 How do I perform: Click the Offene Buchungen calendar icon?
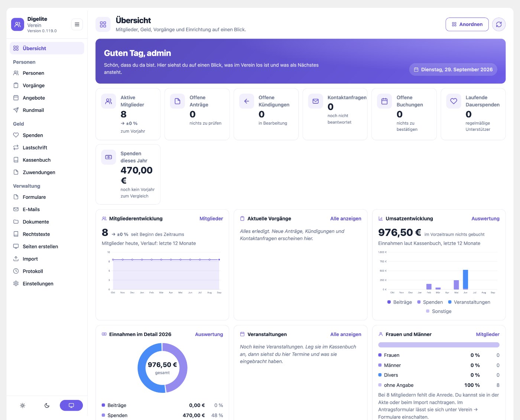coord(384,101)
